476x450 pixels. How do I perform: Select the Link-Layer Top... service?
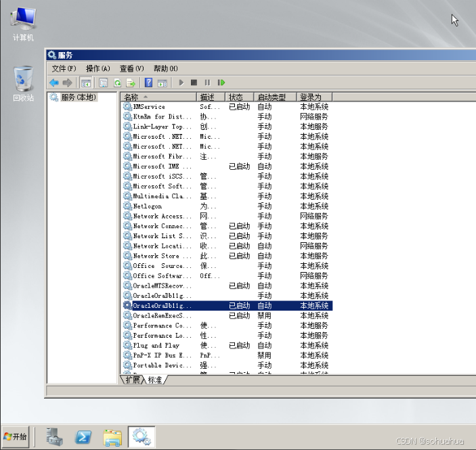pos(228,127)
